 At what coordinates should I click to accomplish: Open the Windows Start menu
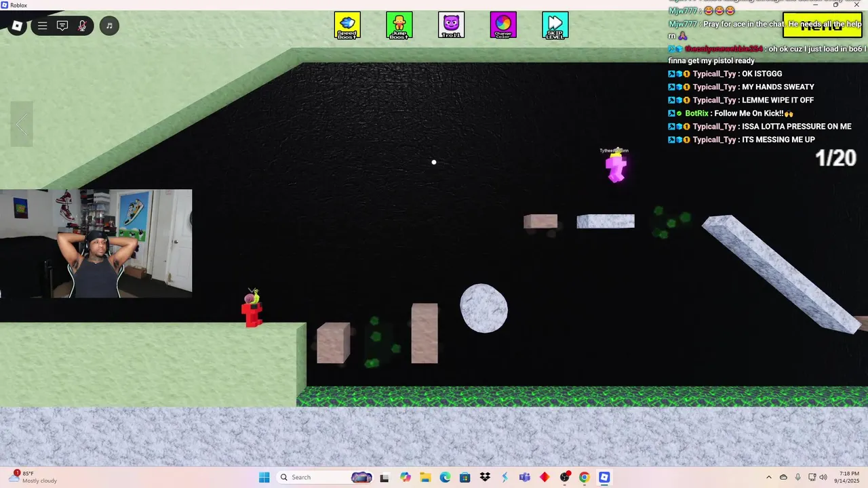pos(264,477)
